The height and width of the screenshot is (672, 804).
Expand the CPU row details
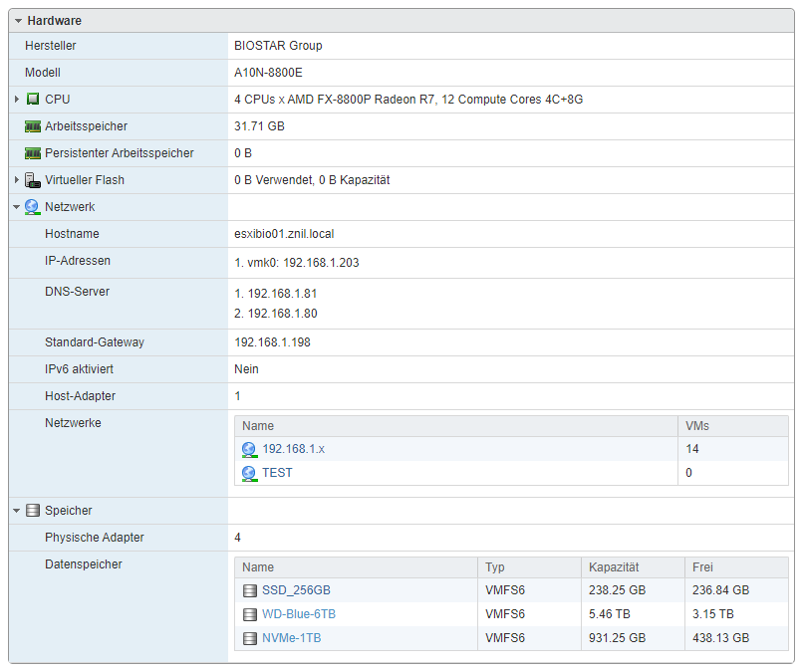pos(17,100)
